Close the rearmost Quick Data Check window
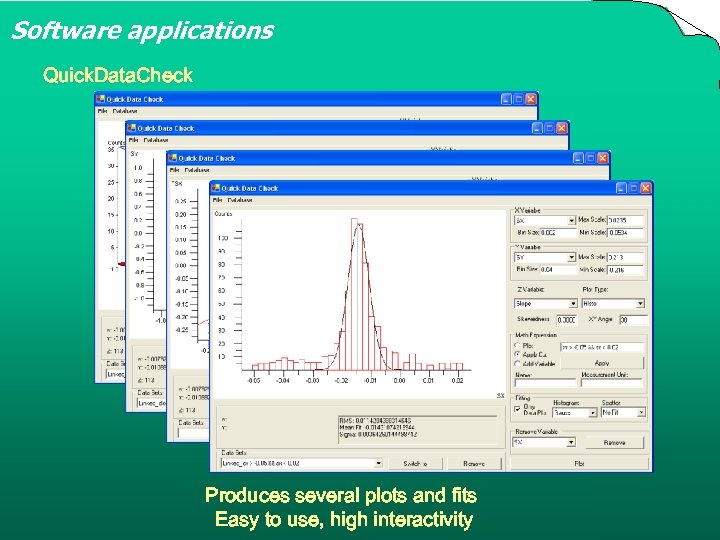720x540 pixels. (x=531, y=99)
